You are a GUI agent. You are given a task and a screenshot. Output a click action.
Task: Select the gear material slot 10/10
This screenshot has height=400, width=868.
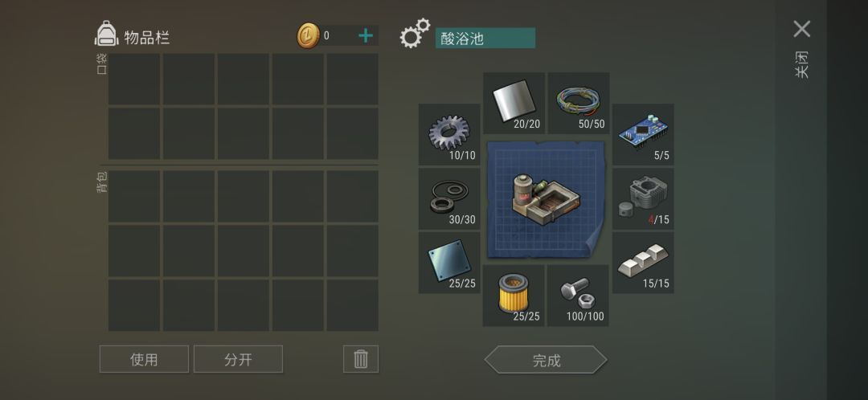click(449, 134)
